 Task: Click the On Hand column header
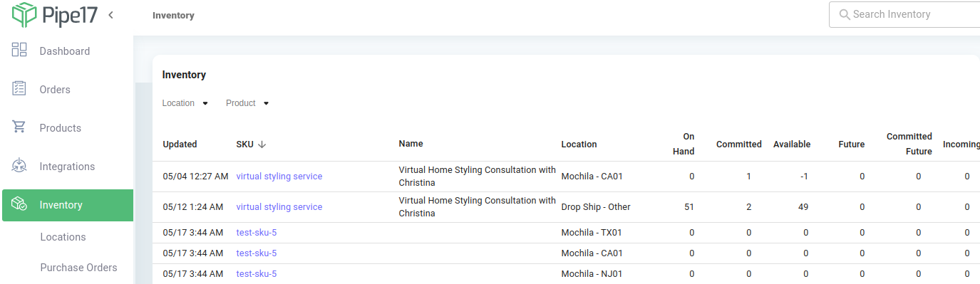pyautogui.click(x=684, y=144)
